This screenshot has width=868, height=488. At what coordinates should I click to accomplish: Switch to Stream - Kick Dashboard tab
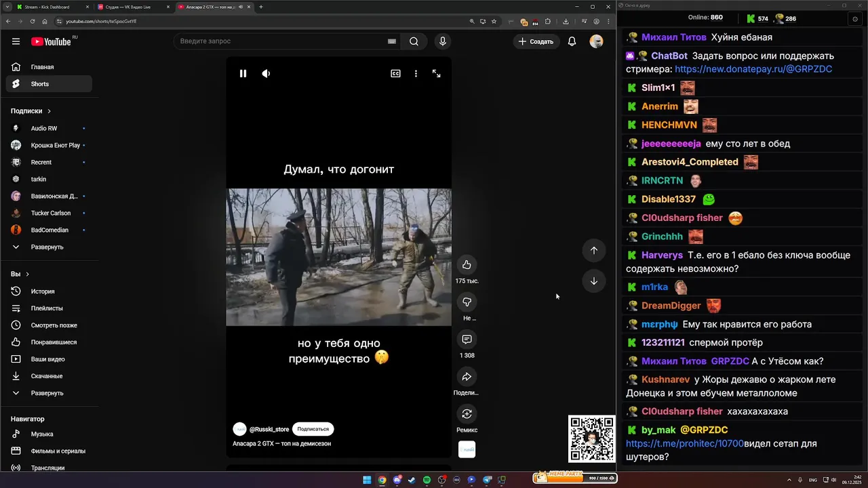coord(53,7)
